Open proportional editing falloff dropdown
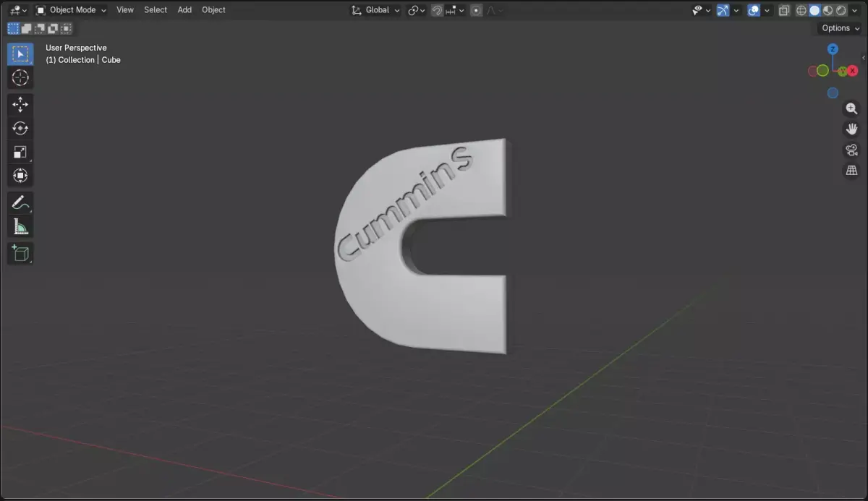The image size is (868, 501). pos(494,10)
